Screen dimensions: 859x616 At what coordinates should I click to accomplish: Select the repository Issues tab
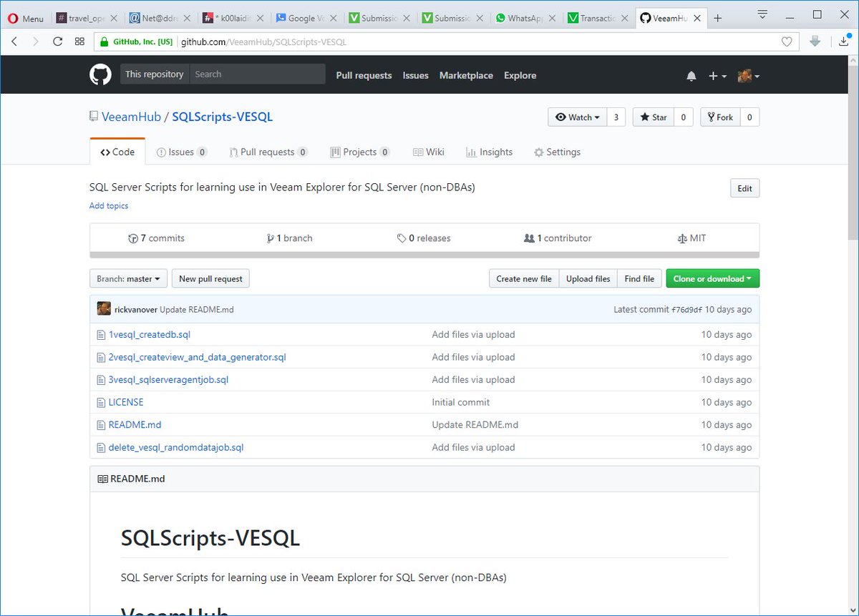[182, 152]
